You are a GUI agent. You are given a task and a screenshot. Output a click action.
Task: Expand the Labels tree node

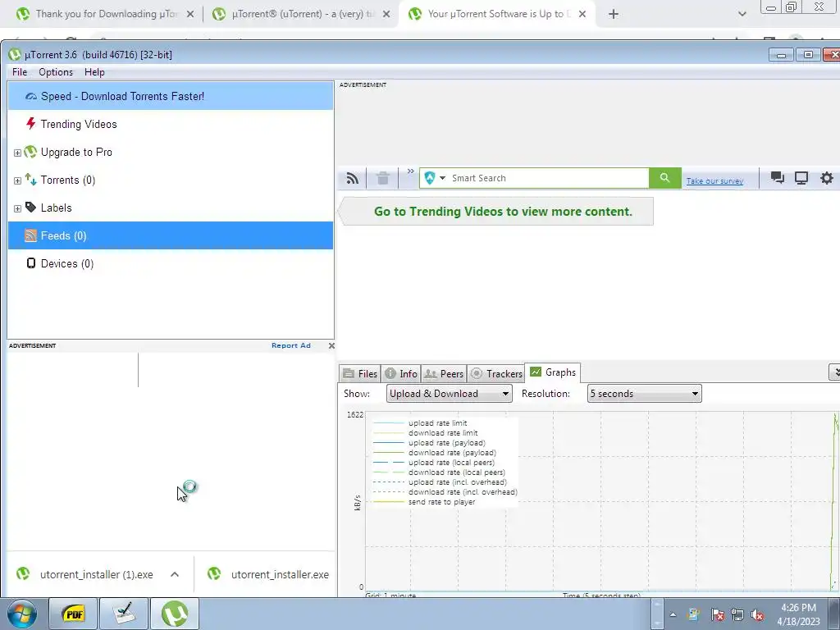click(x=17, y=208)
